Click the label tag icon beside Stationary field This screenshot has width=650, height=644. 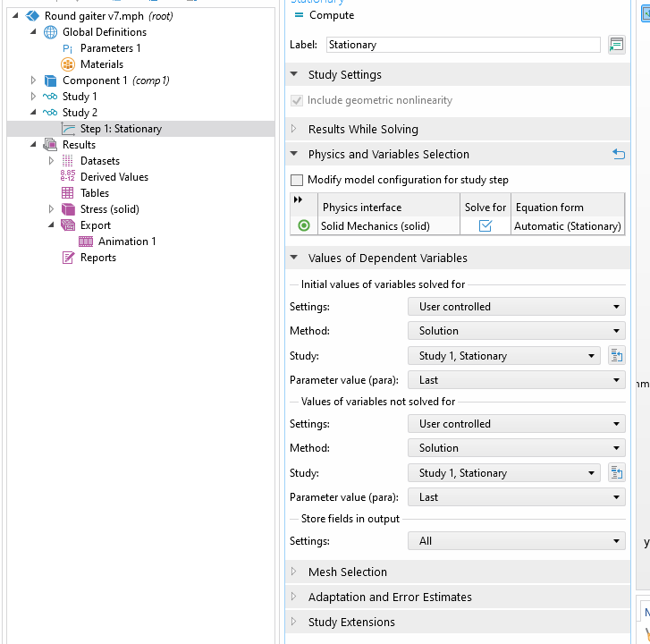point(616,45)
